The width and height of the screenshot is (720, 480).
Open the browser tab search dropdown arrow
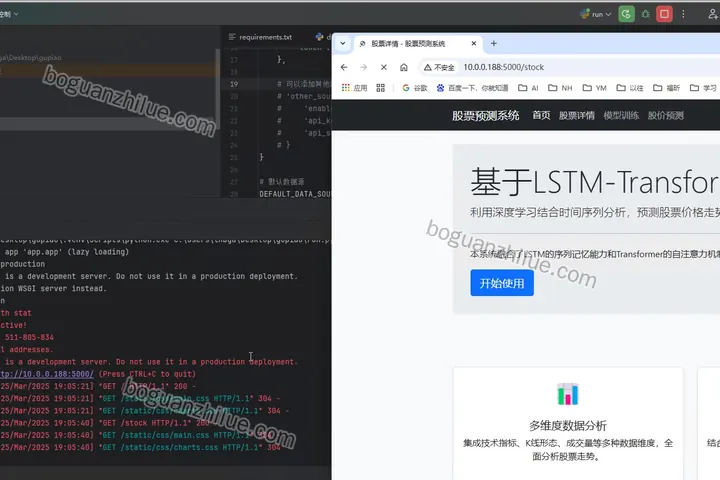[343, 43]
